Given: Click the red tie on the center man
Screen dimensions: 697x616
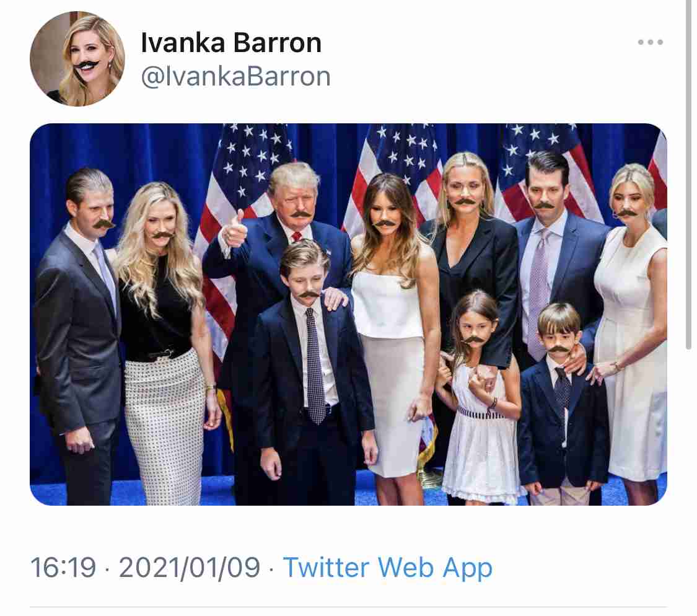Looking at the screenshot, I should [297, 236].
